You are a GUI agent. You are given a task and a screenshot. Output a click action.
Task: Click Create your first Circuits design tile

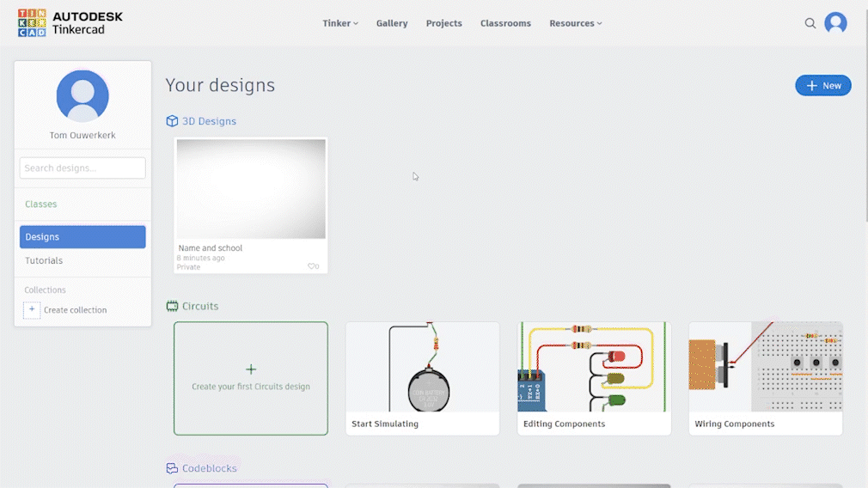(x=251, y=378)
